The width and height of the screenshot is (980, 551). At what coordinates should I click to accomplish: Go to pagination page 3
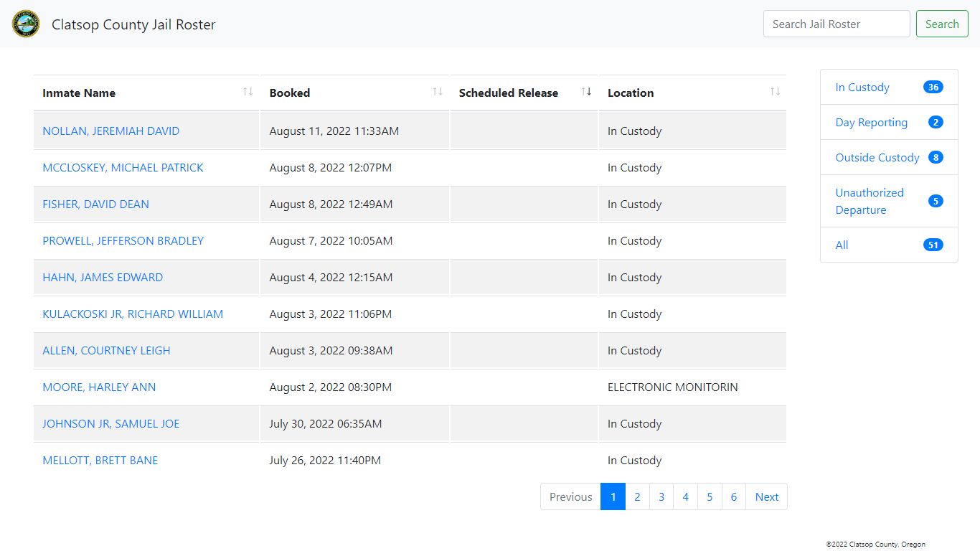(661, 496)
